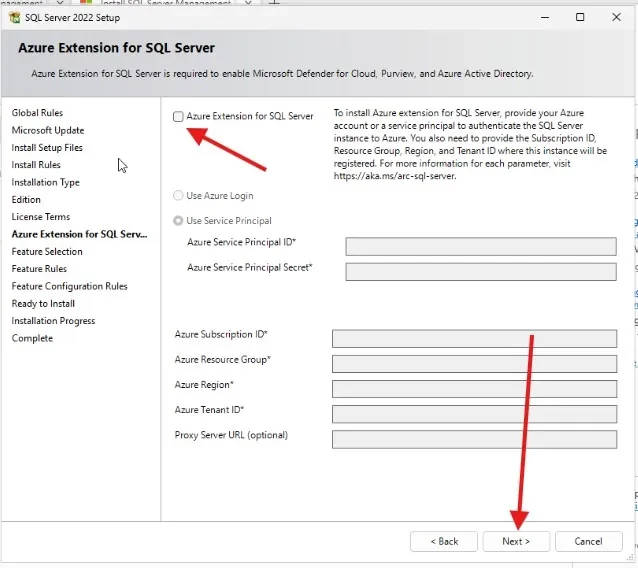Select Installation Type in the sidebar
Viewport: 638px width, 568px height.
45,182
